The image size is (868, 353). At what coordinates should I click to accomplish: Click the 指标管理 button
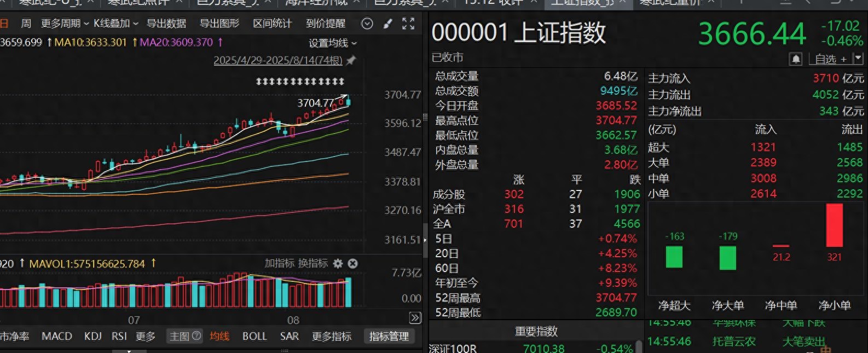[x=389, y=336]
